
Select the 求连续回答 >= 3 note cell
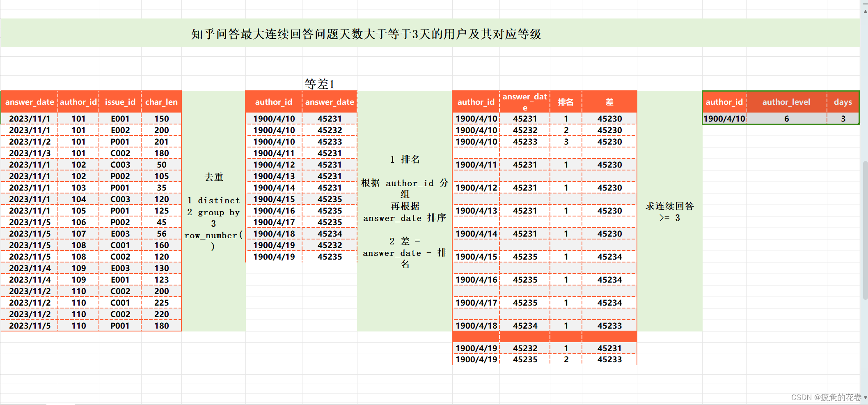[x=670, y=212]
